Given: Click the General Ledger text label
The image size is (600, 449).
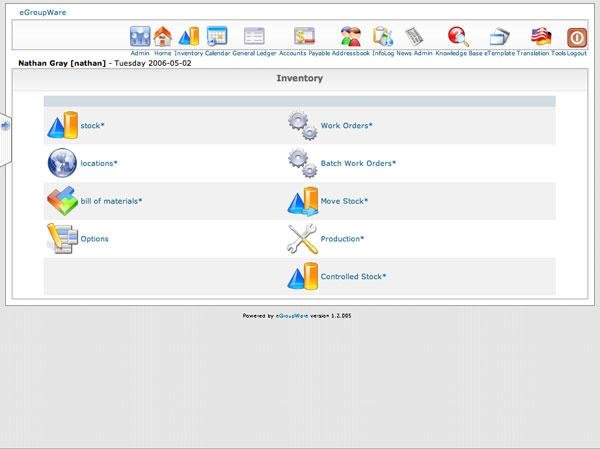Looking at the screenshot, I should tap(254, 53).
